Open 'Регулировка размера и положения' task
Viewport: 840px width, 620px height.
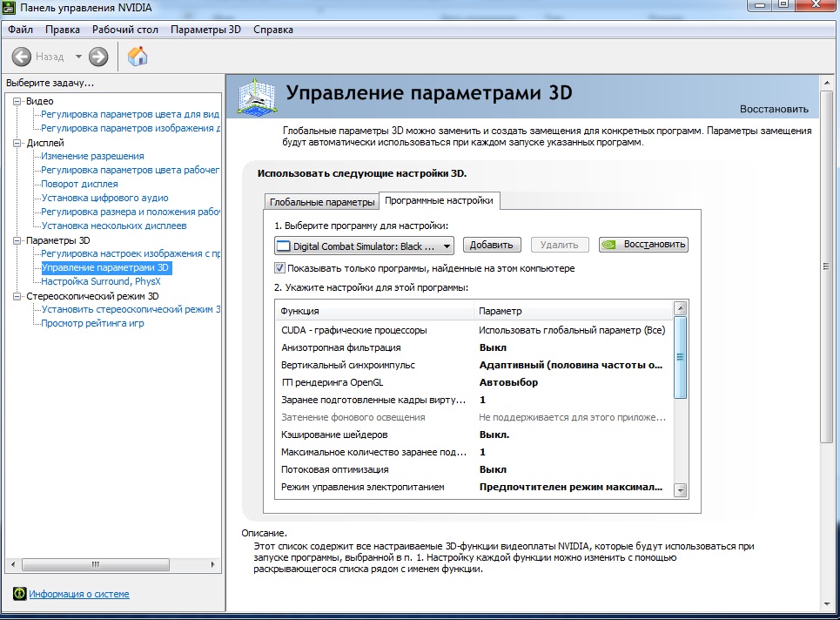coord(131,212)
